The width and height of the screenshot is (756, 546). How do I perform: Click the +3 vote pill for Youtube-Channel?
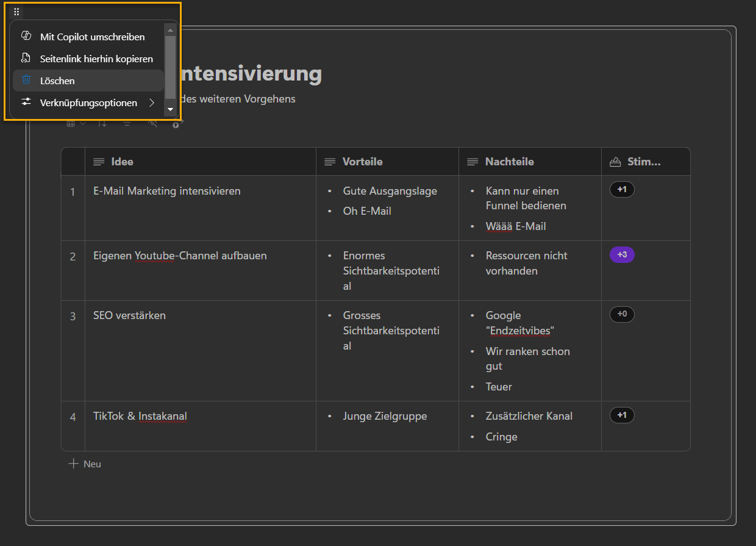point(622,254)
